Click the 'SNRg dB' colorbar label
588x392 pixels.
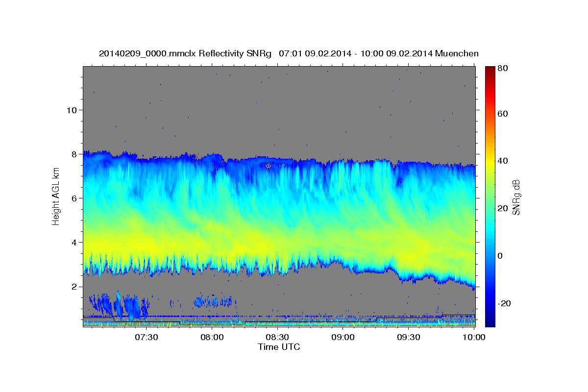tap(516, 197)
